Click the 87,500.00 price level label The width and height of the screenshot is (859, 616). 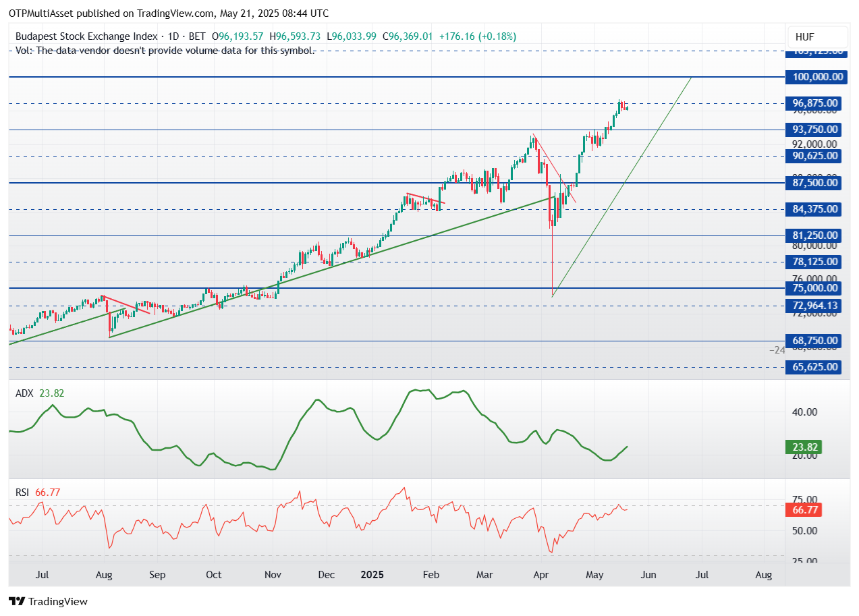pos(813,183)
